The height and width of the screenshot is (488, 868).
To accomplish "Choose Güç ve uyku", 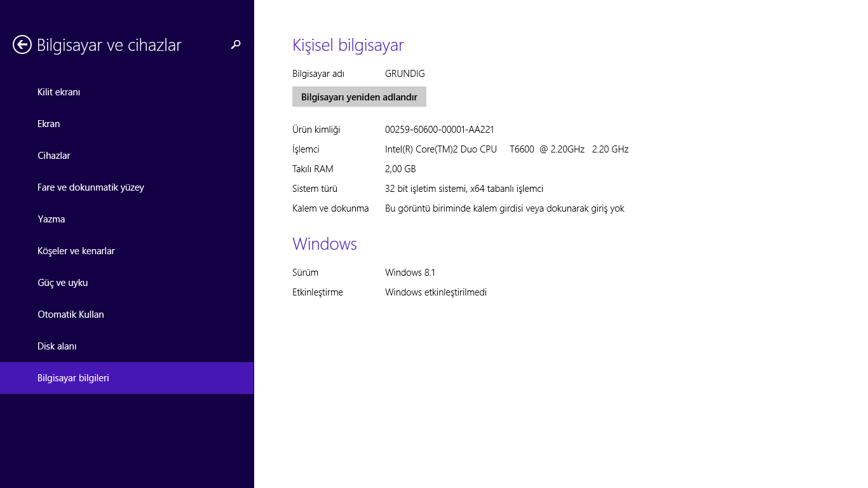I will [x=127, y=283].
